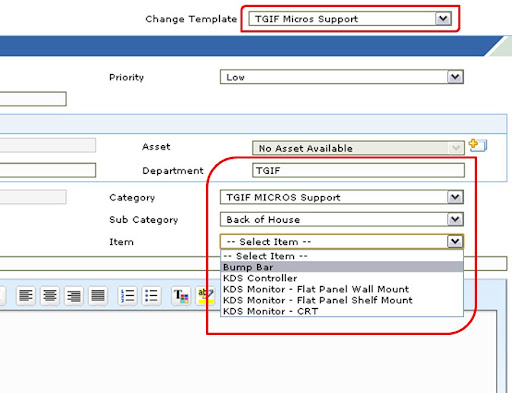This screenshot has height=393, width=512.
Task: Open the text highlight color tool
Action: pyautogui.click(x=205, y=296)
